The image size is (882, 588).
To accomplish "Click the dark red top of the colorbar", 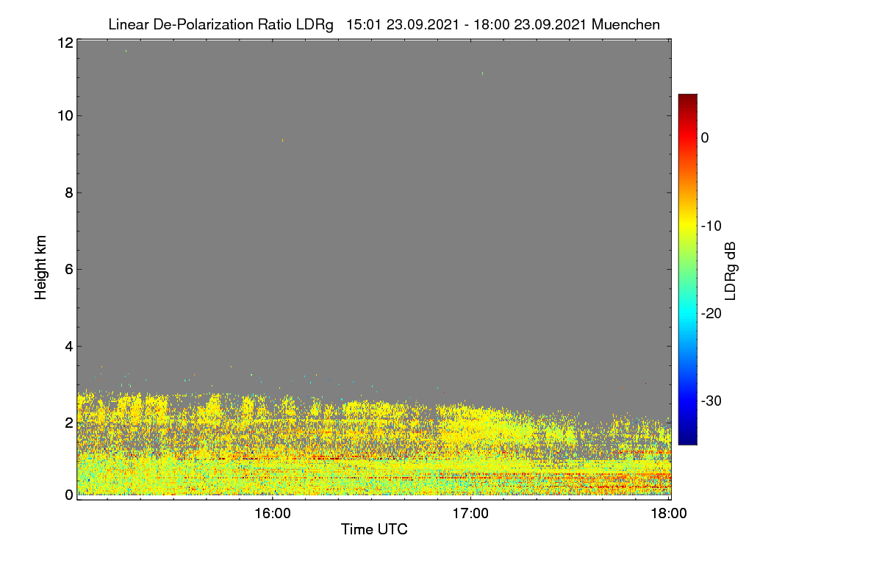I will click(687, 98).
